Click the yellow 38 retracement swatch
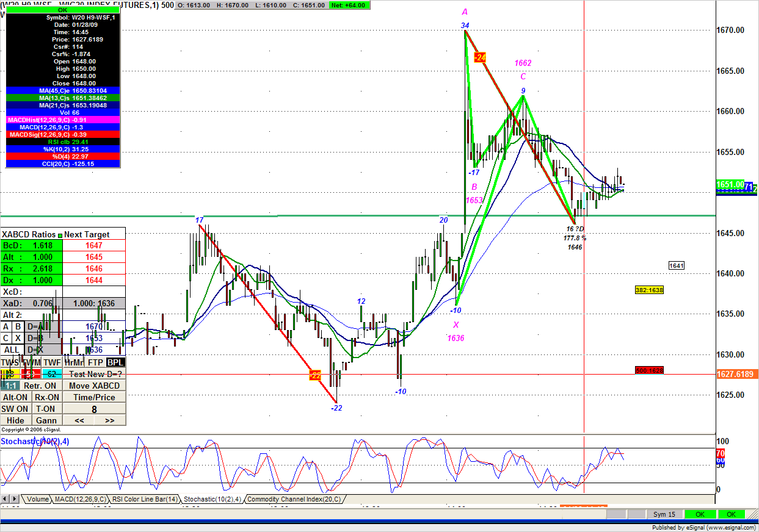 click(10, 374)
